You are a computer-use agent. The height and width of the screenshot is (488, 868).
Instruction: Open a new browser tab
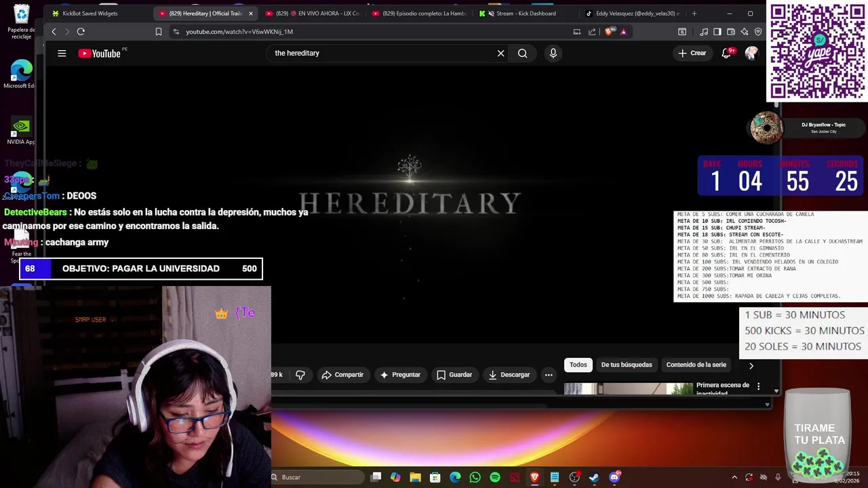pyautogui.click(x=694, y=13)
